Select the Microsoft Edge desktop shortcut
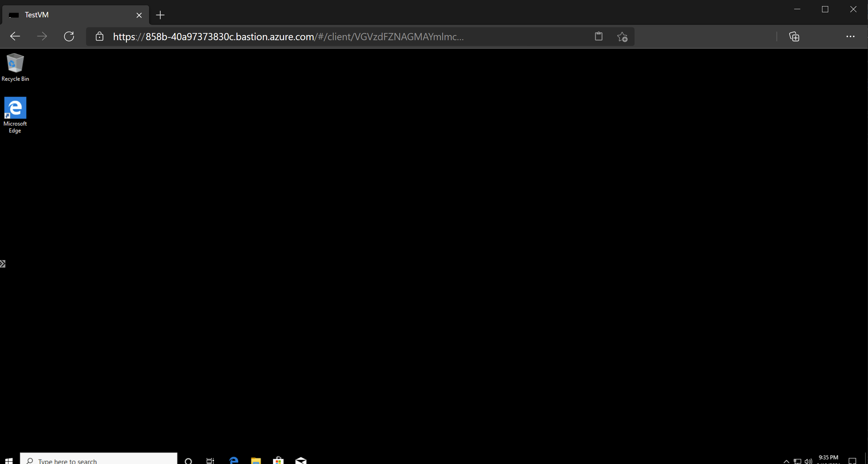Image resolution: width=868 pixels, height=464 pixels. (x=15, y=115)
